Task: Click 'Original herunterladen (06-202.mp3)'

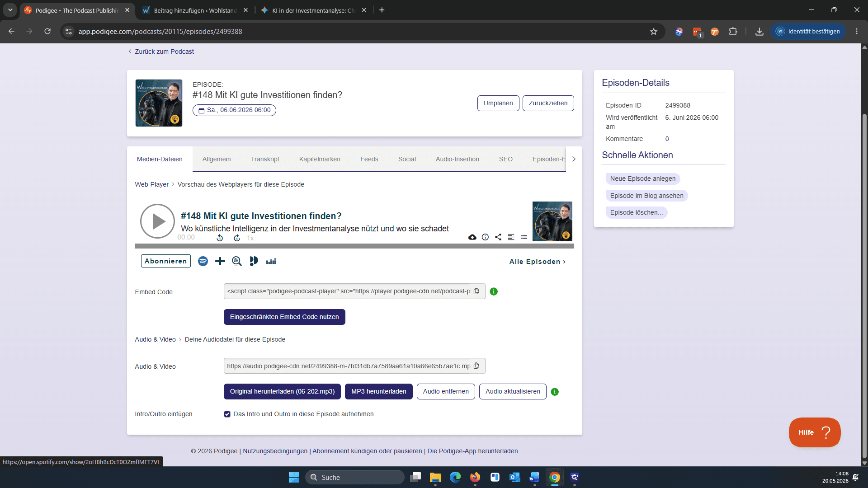Action: click(x=282, y=391)
